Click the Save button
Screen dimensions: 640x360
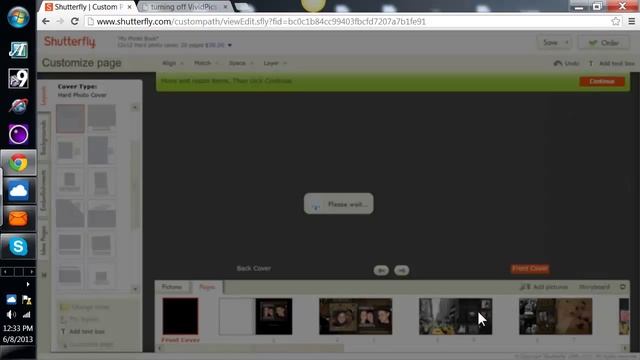(554, 42)
